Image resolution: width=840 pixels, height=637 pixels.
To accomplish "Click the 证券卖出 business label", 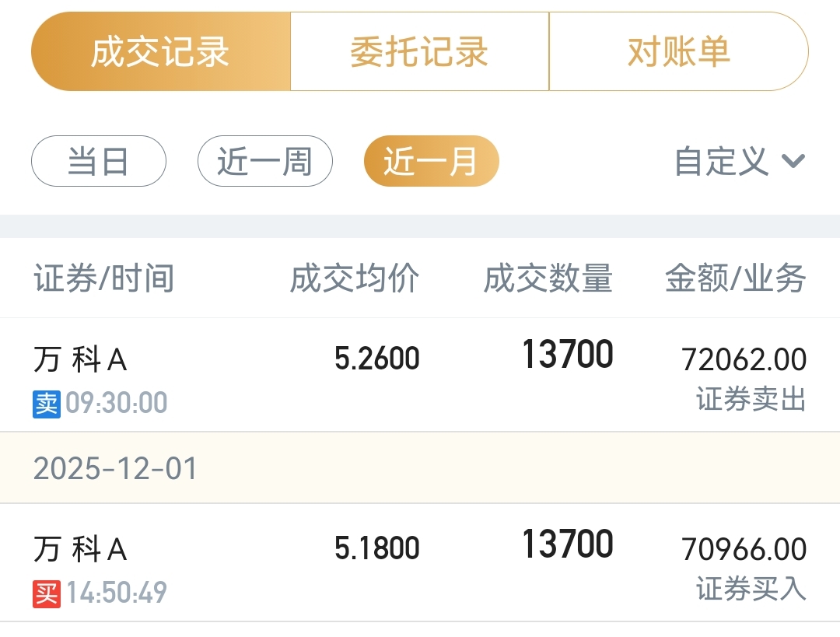I will coord(751,400).
